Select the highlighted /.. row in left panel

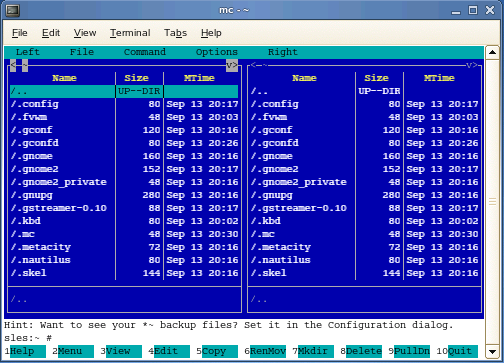pyautogui.click(x=124, y=91)
